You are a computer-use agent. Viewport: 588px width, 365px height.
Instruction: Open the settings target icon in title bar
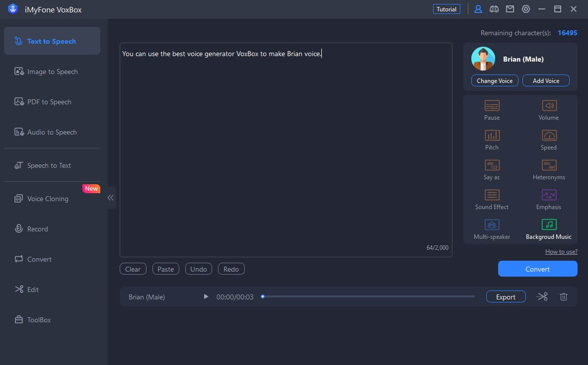pos(526,9)
